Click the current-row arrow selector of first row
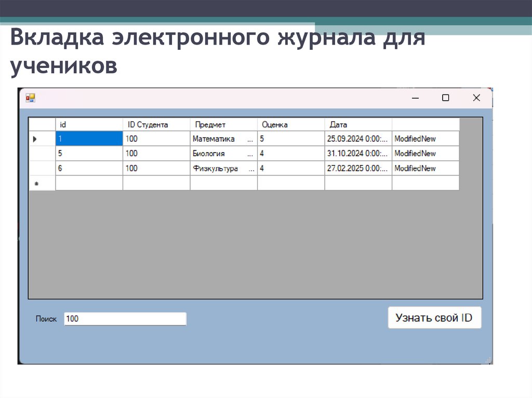Screen dimensions: 532x398 pyautogui.click(x=42, y=139)
